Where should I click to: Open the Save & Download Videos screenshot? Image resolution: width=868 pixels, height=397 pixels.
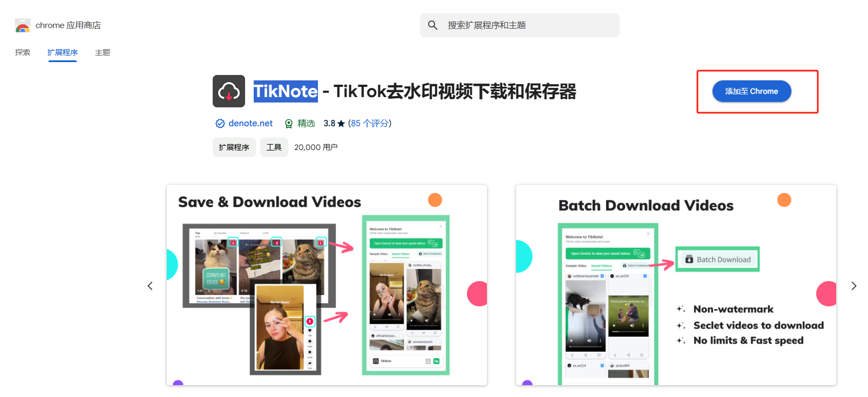point(327,285)
